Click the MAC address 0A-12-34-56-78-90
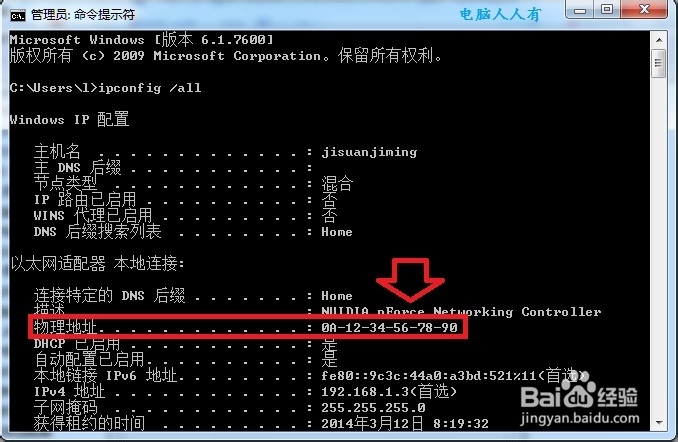Screen dimensions: 678x442 (x=389, y=327)
